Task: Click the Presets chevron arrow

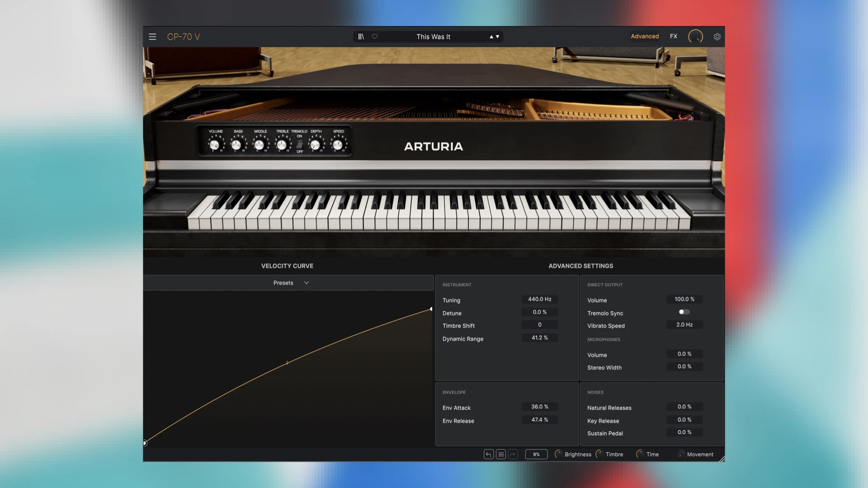Action: point(307,283)
